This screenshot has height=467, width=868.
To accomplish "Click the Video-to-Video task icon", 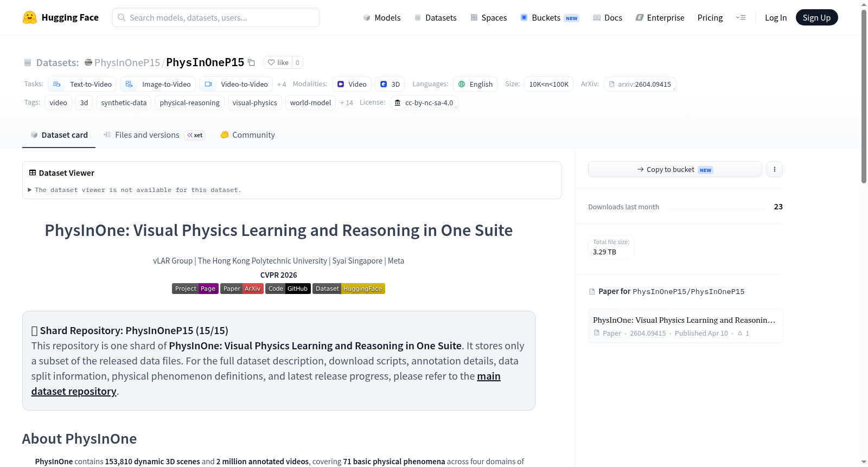I will point(208,84).
